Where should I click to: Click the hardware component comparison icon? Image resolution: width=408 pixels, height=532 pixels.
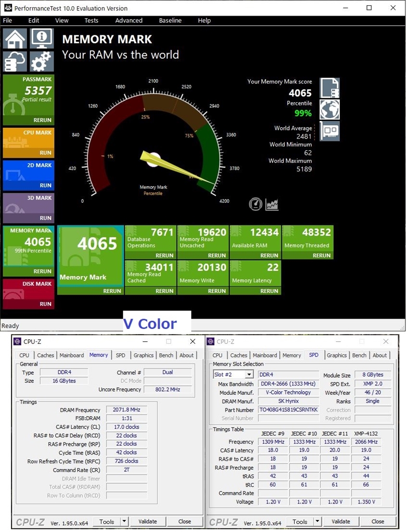point(330,131)
